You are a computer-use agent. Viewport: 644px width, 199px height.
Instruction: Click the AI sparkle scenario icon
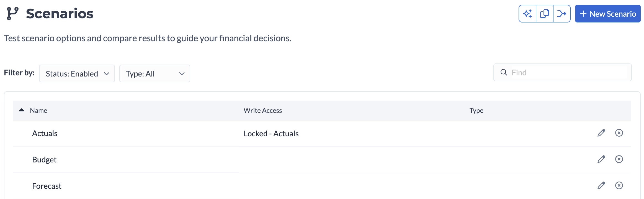[x=527, y=14]
